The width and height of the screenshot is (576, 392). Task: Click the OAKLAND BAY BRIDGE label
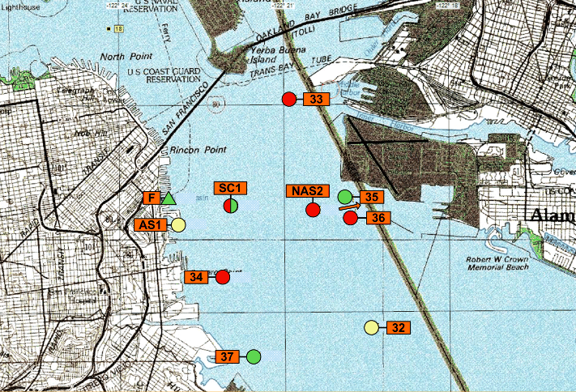point(307,22)
